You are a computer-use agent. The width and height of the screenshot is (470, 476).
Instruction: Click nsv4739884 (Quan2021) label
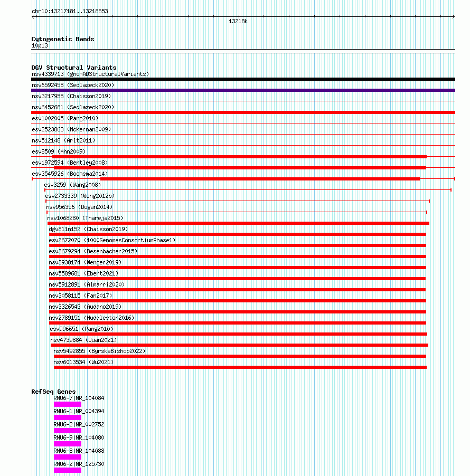(x=83, y=340)
